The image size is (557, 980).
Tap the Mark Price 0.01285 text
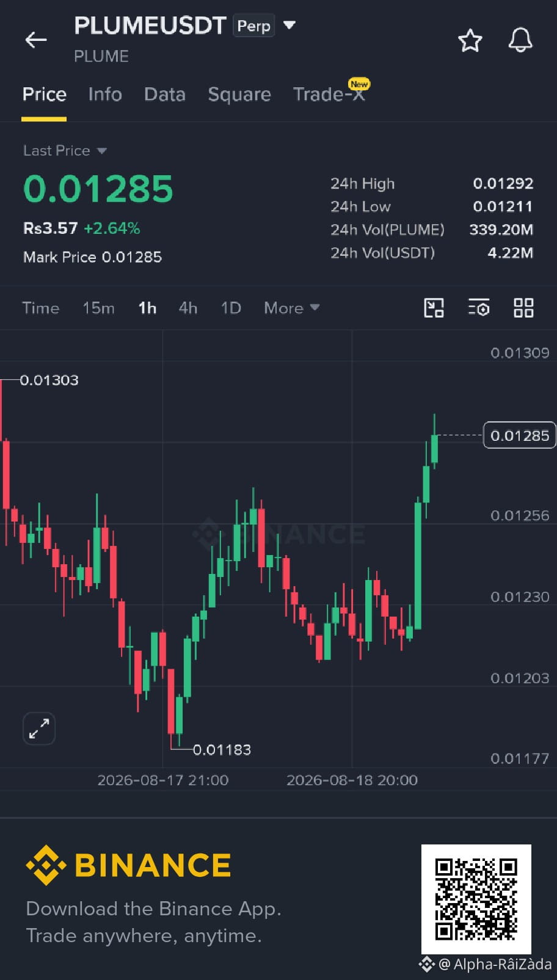click(x=92, y=257)
